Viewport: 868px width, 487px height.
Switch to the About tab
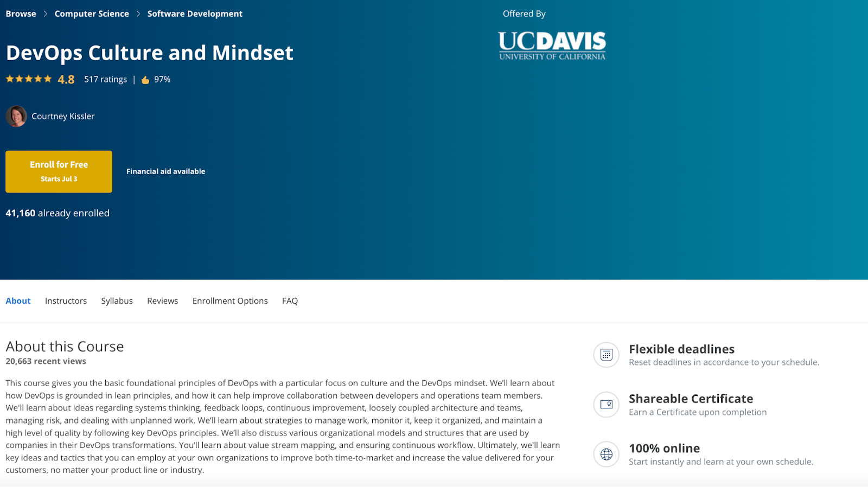click(18, 301)
